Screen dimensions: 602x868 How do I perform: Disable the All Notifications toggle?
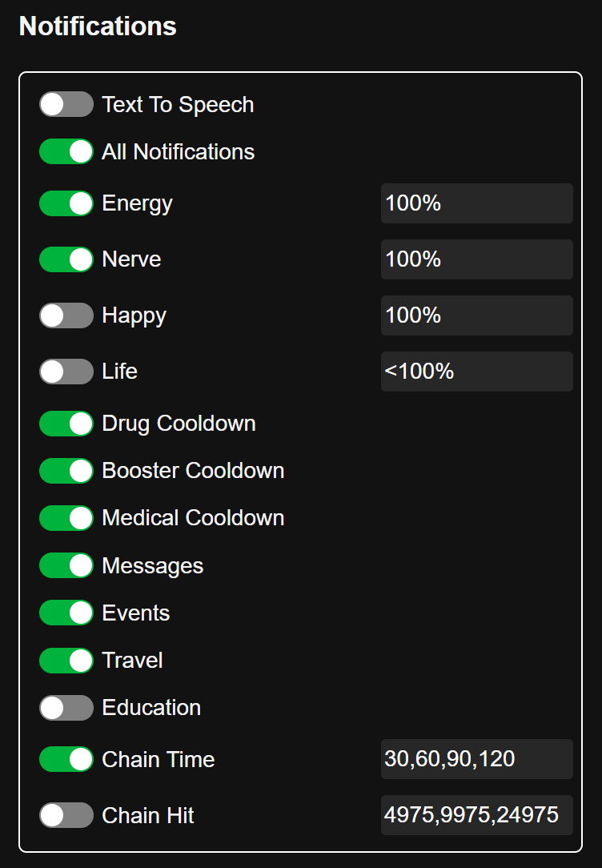[66, 151]
